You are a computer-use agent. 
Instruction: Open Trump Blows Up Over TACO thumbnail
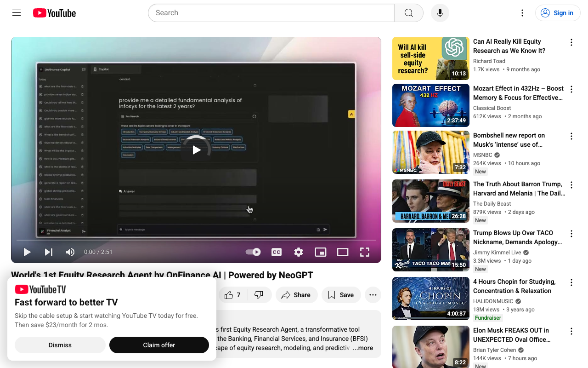click(431, 250)
